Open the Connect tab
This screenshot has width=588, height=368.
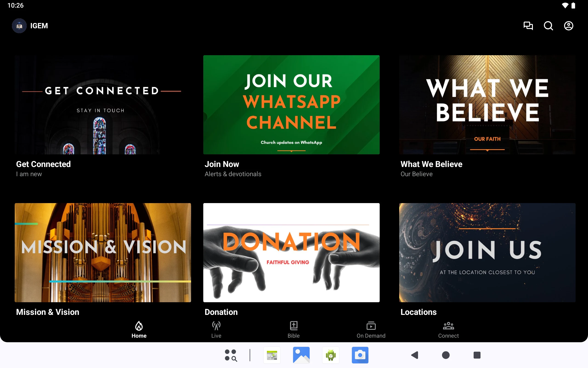click(448, 330)
